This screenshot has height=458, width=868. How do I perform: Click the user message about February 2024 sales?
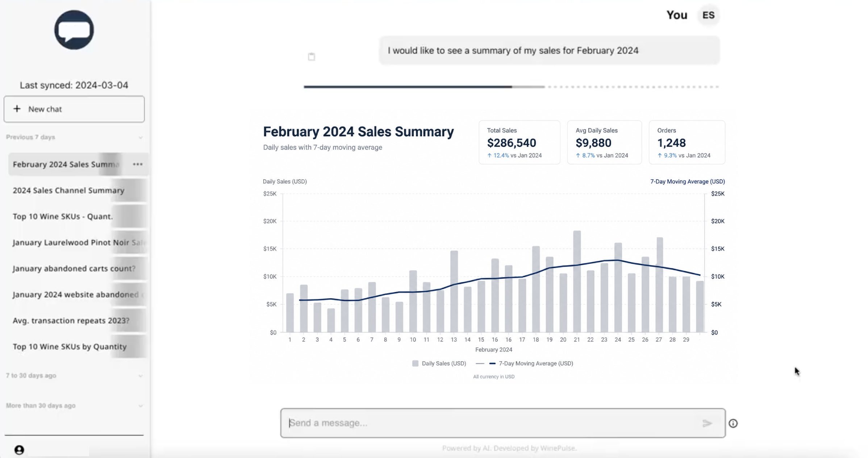tap(549, 50)
